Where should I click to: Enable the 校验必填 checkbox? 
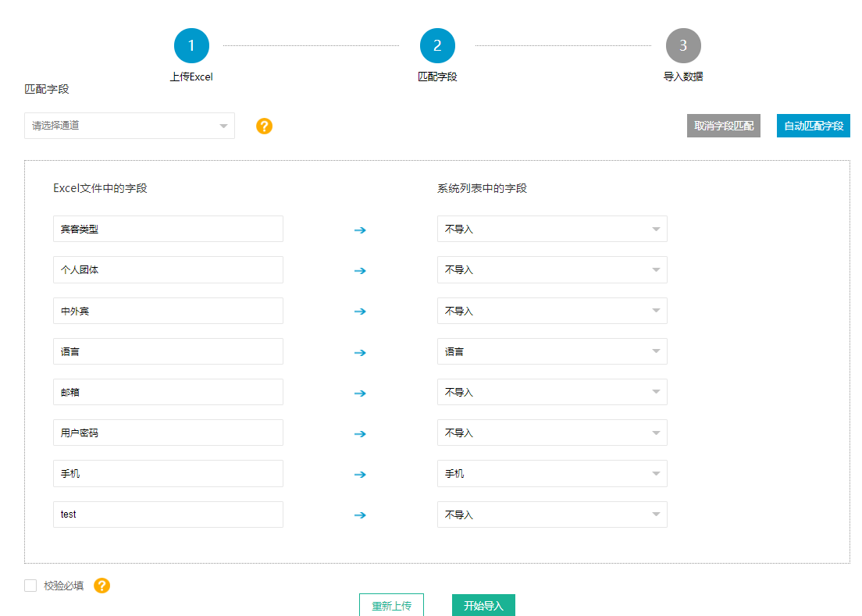tap(30, 586)
